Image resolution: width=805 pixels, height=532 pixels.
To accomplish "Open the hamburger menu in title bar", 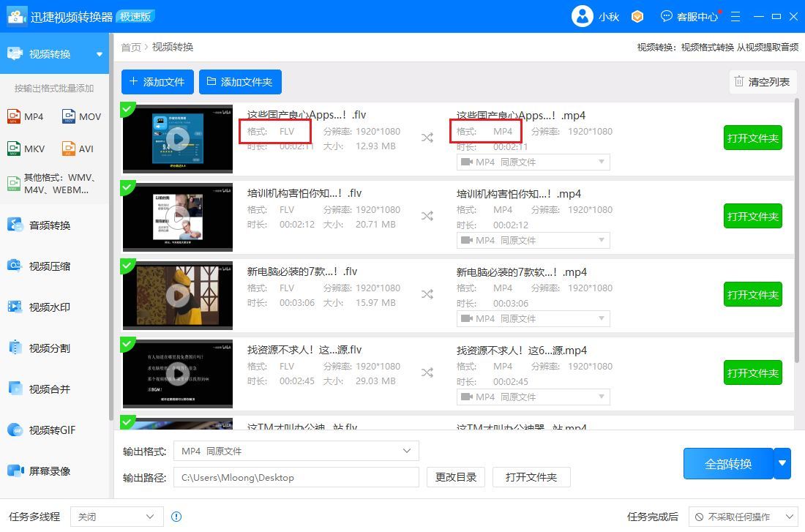I will [735, 16].
